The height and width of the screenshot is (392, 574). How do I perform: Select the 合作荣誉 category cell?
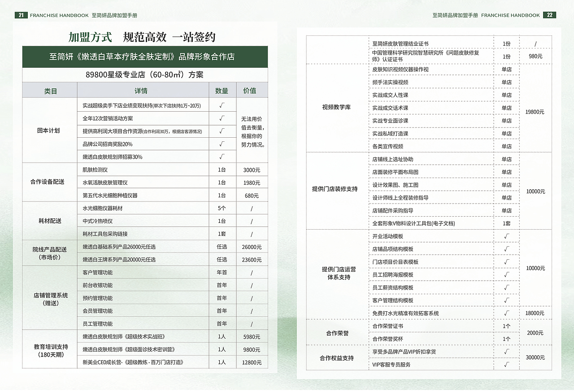coord(337,333)
